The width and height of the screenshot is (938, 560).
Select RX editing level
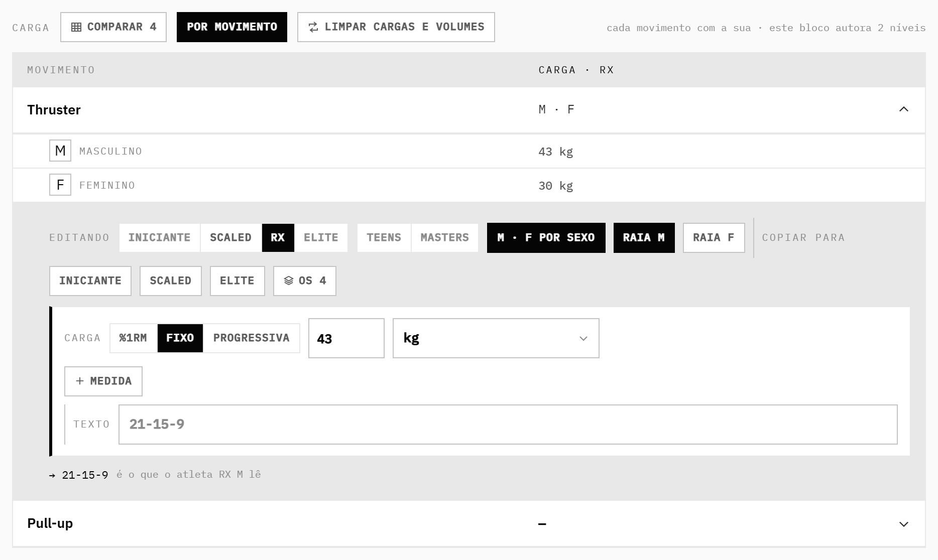[278, 238]
